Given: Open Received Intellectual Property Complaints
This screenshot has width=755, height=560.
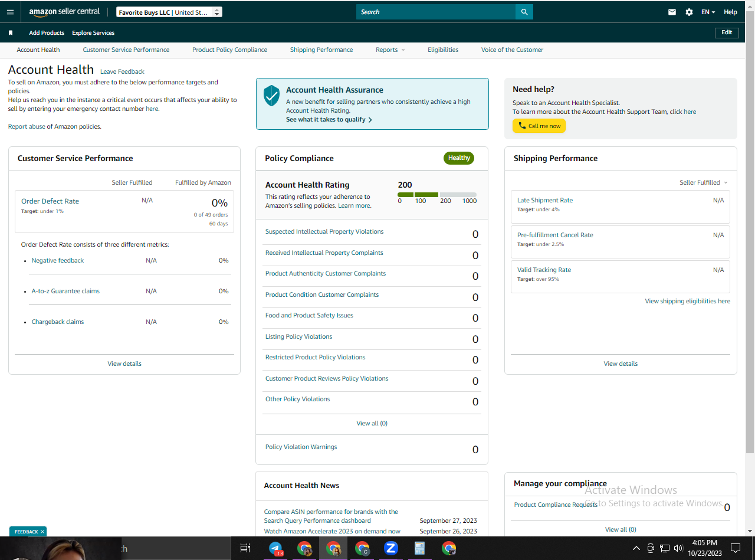Looking at the screenshot, I should 324,253.
